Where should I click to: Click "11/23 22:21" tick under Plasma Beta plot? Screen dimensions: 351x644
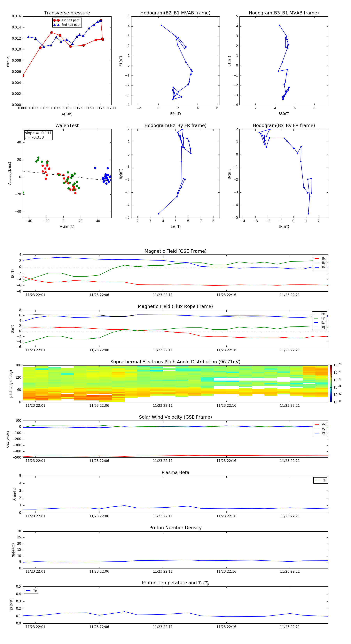pos(290,516)
